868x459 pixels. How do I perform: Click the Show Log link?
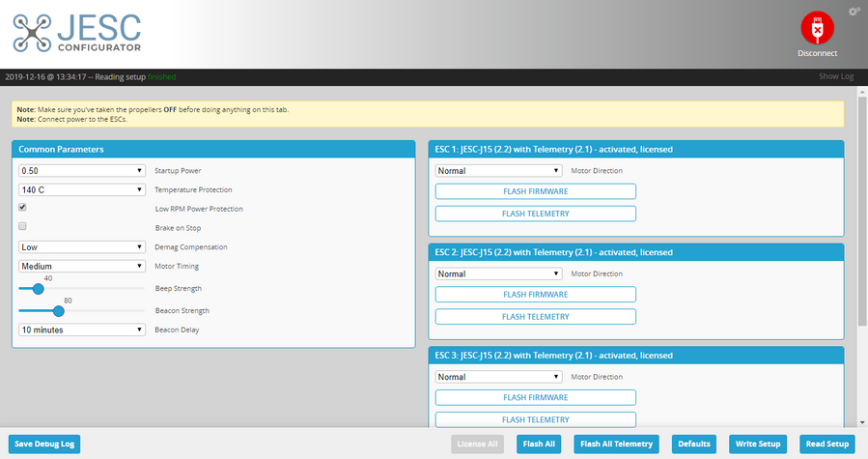click(x=836, y=76)
